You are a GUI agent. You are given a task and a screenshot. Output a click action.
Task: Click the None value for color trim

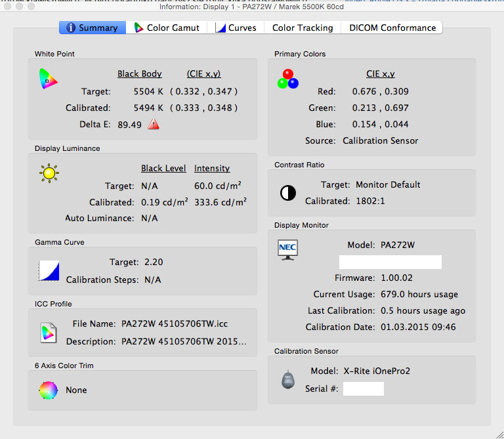point(76,390)
